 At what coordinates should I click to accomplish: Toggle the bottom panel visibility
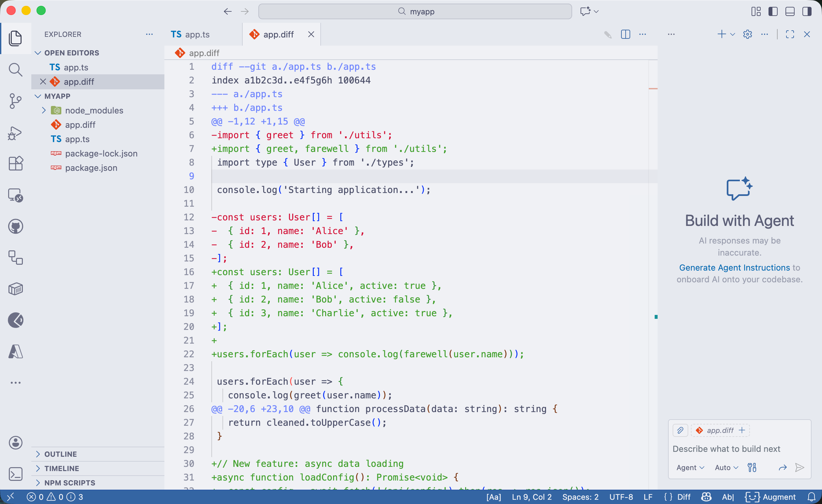[790, 11]
